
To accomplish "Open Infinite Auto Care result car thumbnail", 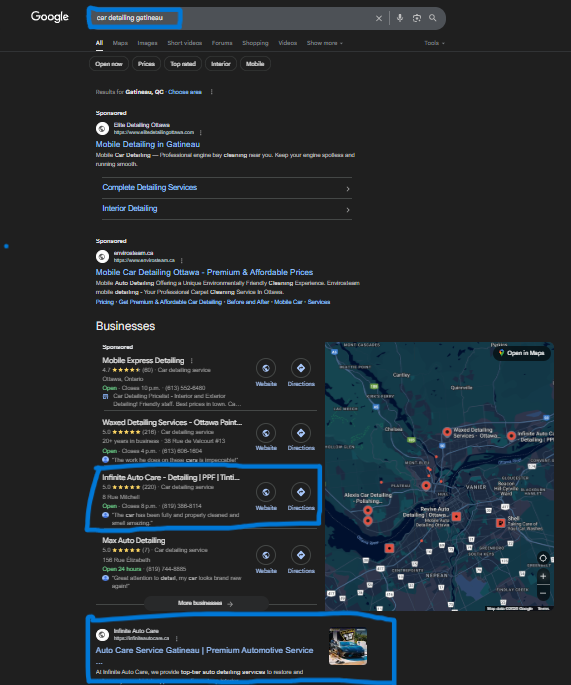I will [348, 647].
